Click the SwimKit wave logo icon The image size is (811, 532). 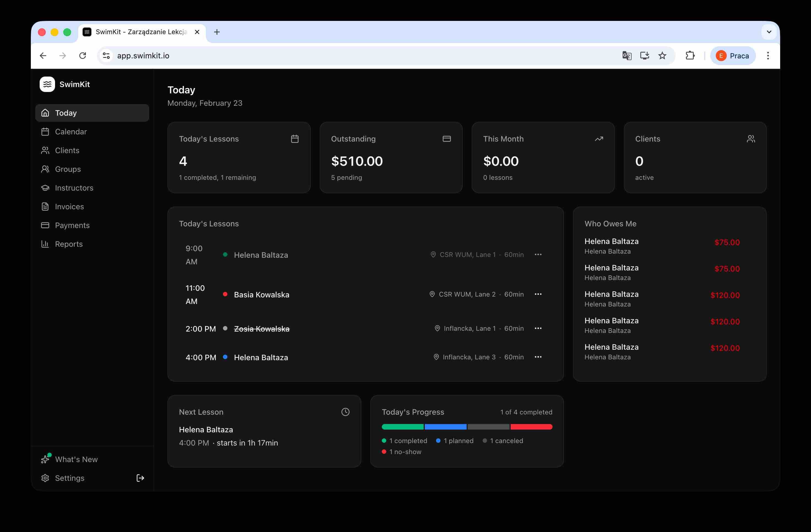point(47,84)
